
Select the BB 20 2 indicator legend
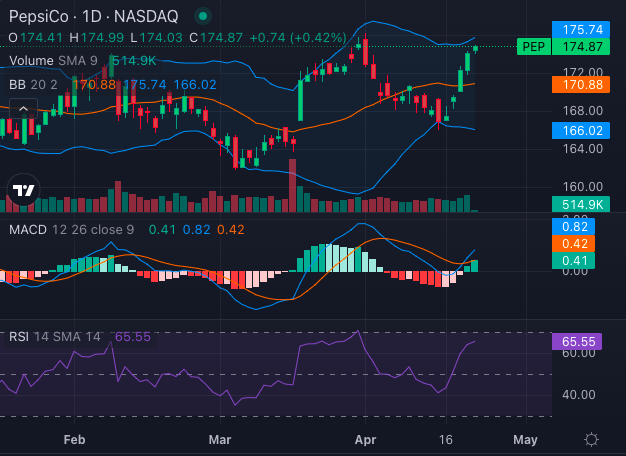(x=33, y=85)
